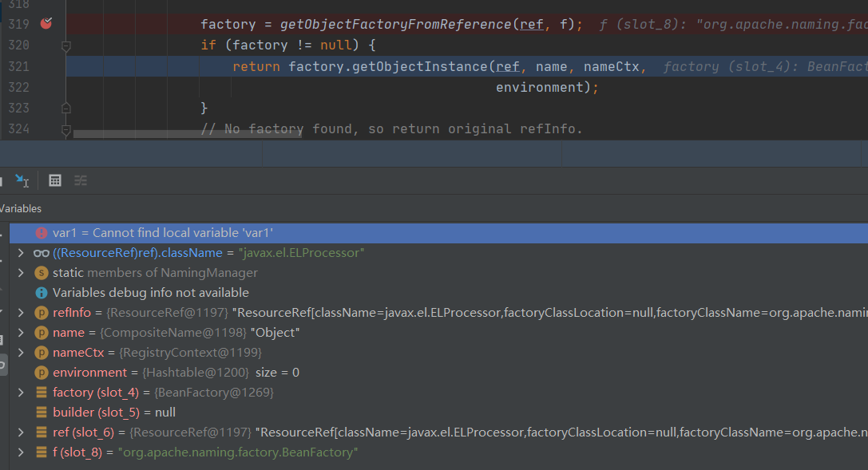Toggle the fold marker at line 323
The width and height of the screenshot is (868, 470).
pos(66,108)
